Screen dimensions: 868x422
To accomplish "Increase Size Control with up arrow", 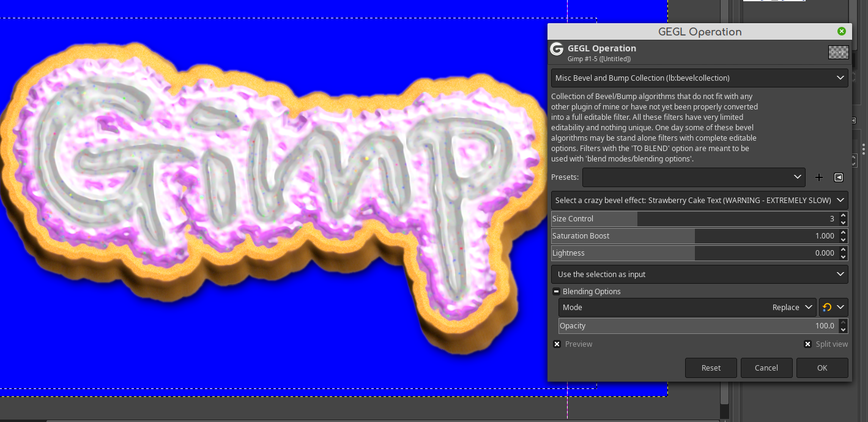I will click(844, 215).
